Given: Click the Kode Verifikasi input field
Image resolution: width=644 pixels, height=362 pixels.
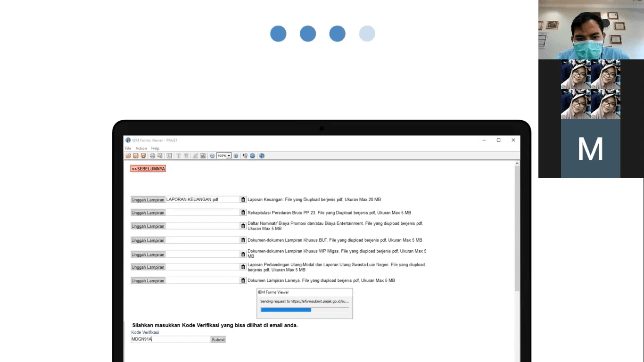Looking at the screenshot, I should point(170,339).
